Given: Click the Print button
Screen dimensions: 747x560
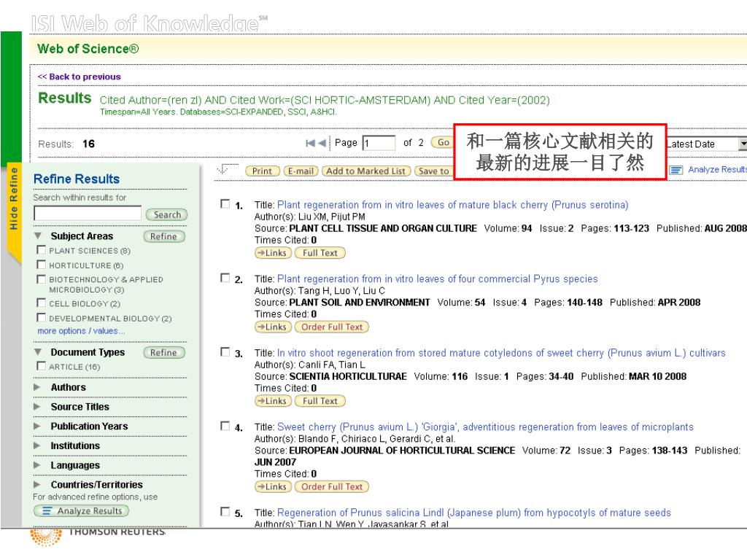Looking at the screenshot, I should 262,171.
